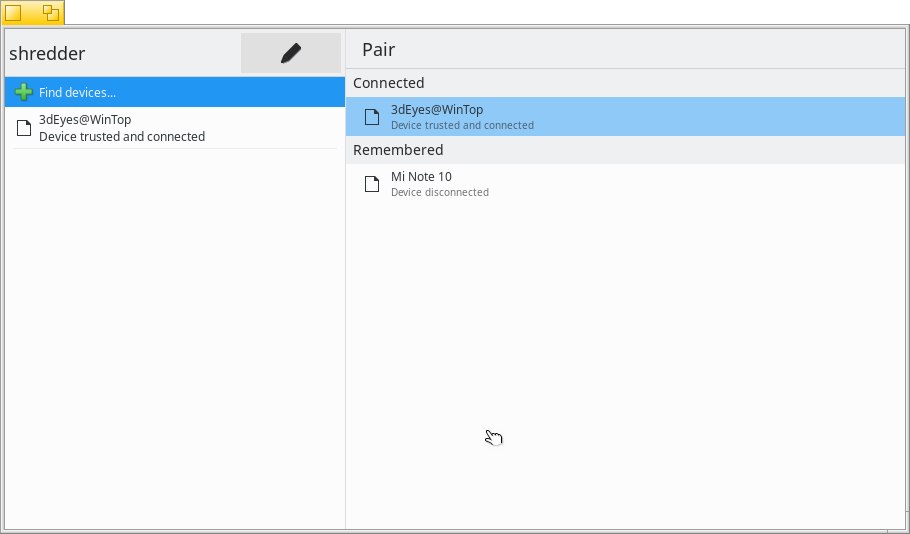The image size is (910, 534).
Task: Select the Find devices... row
Action: [175, 92]
